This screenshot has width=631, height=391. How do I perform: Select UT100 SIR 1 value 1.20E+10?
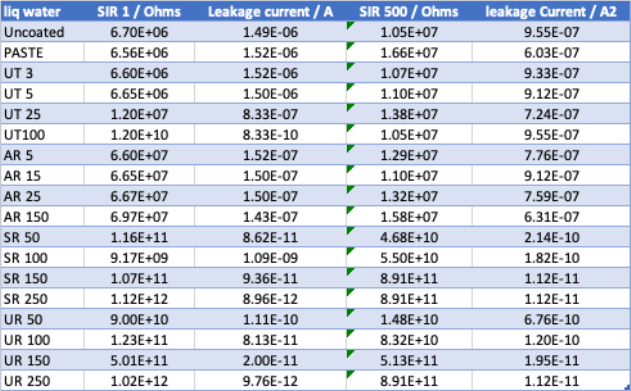[x=139, y=135]
